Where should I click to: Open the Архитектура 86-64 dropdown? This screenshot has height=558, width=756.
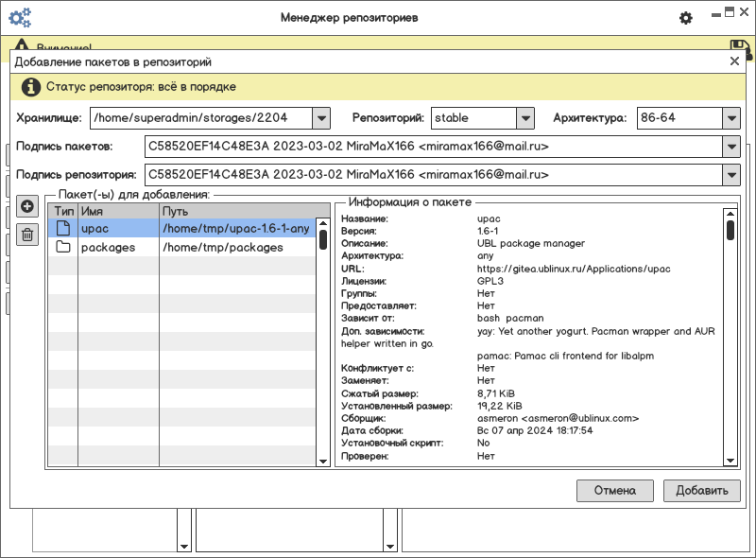(730, 118)
